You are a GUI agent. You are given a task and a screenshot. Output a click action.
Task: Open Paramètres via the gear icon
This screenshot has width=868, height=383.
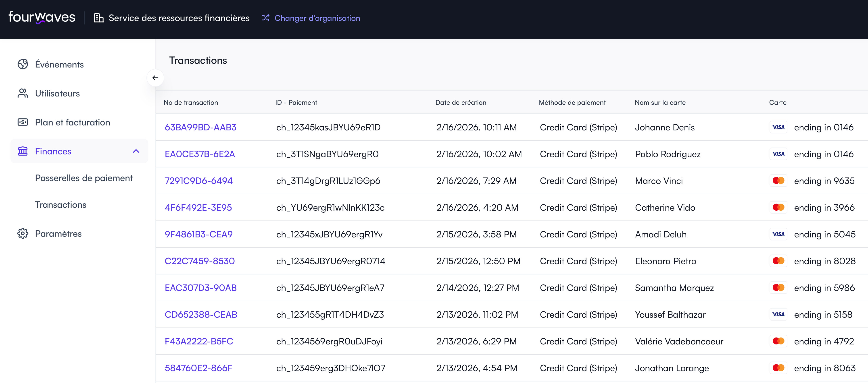coord(23,234)
